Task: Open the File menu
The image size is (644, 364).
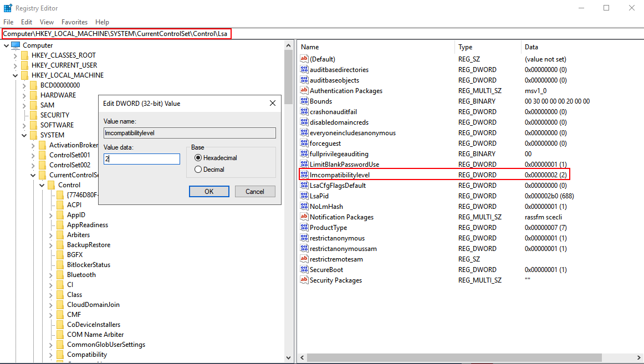Action: [x=8, y=22]
